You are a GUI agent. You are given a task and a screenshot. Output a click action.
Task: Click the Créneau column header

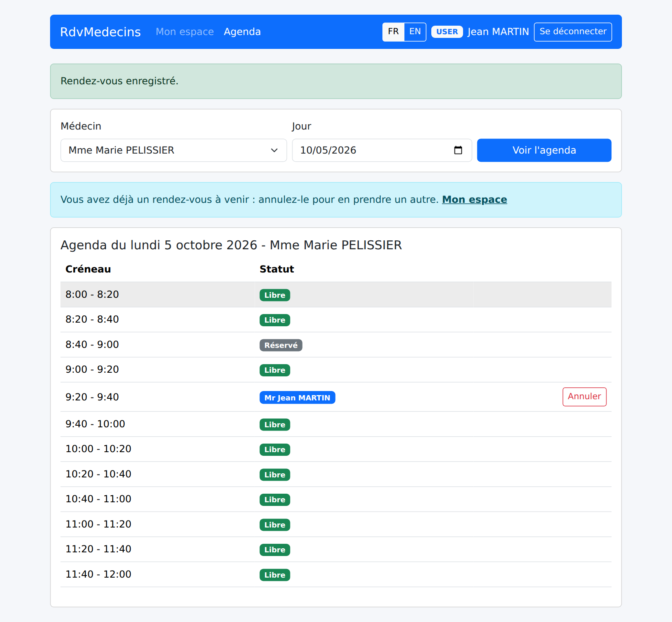(88, 269)
